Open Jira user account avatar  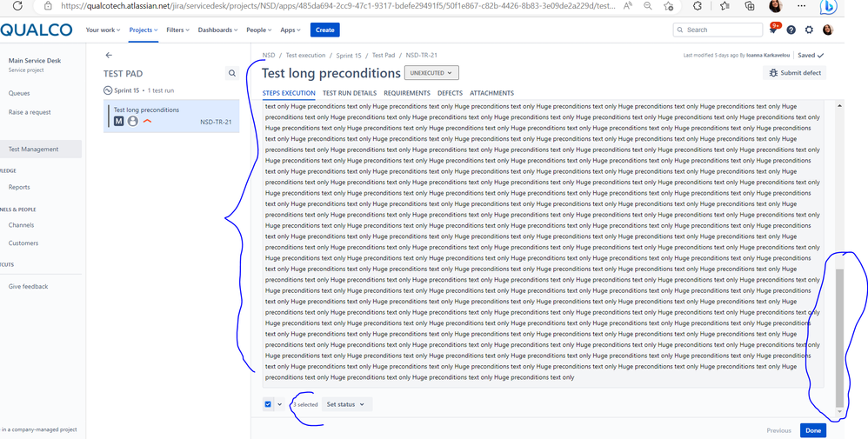(828, 30)
